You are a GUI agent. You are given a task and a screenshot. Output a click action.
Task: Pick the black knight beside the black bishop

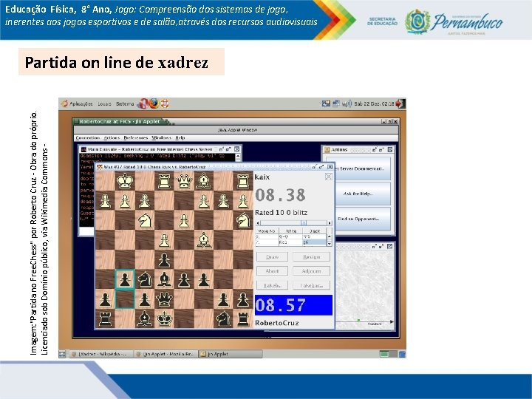coord(145,279)
